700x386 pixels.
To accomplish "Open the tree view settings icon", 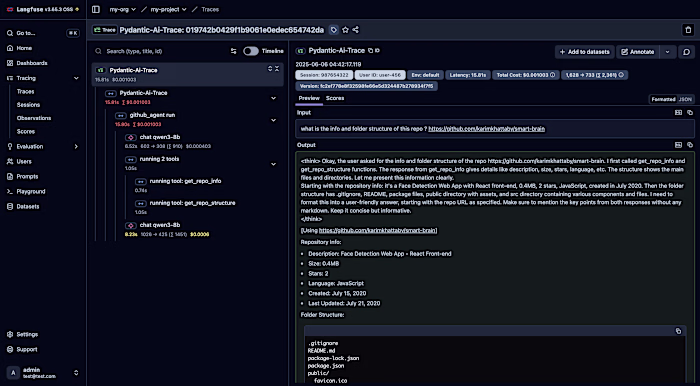I will pyautogui.click(x=233, y=51).
